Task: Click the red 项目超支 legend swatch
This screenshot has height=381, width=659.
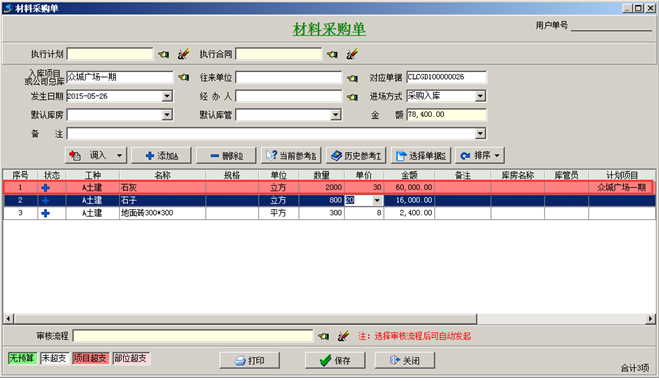Action: tap(91, 358)
